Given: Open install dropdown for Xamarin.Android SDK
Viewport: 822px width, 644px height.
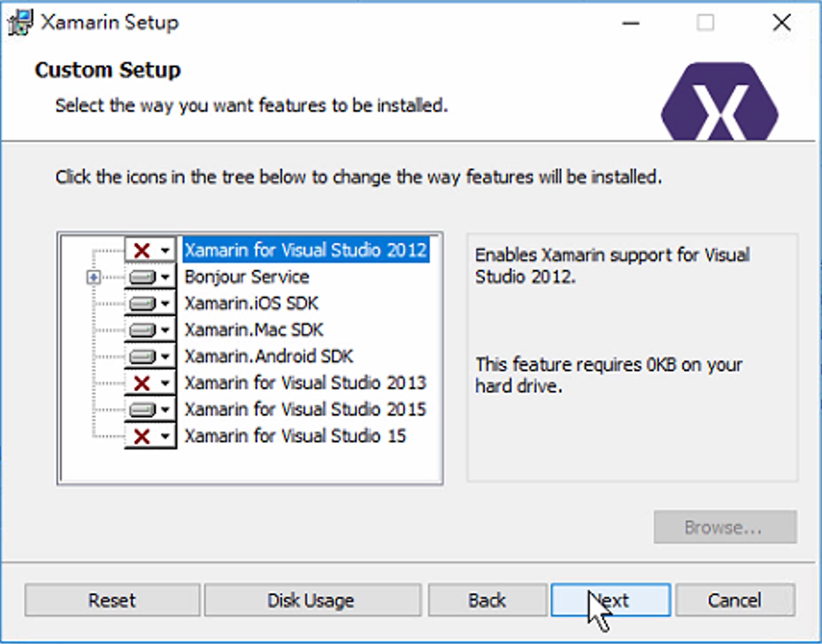Looking at the screenshot, I should coord(150,357).
